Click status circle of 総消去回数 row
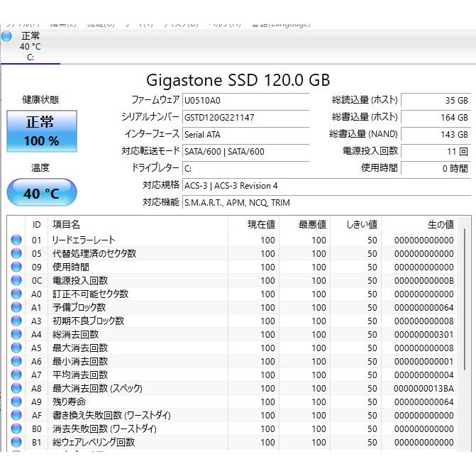Viewport: 476px width, 476px height. (16, 335)
